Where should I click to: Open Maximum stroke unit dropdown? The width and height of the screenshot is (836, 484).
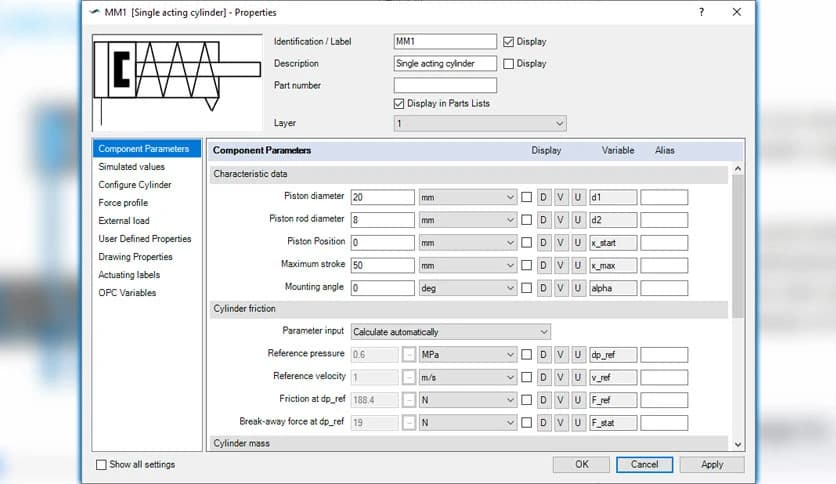(468, 265)
